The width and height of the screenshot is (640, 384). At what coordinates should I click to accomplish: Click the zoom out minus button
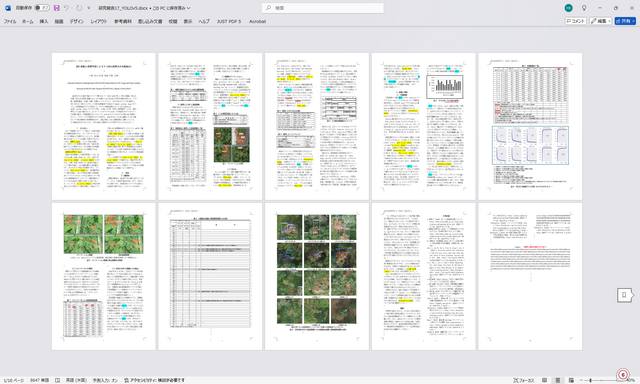pos(581,380)
